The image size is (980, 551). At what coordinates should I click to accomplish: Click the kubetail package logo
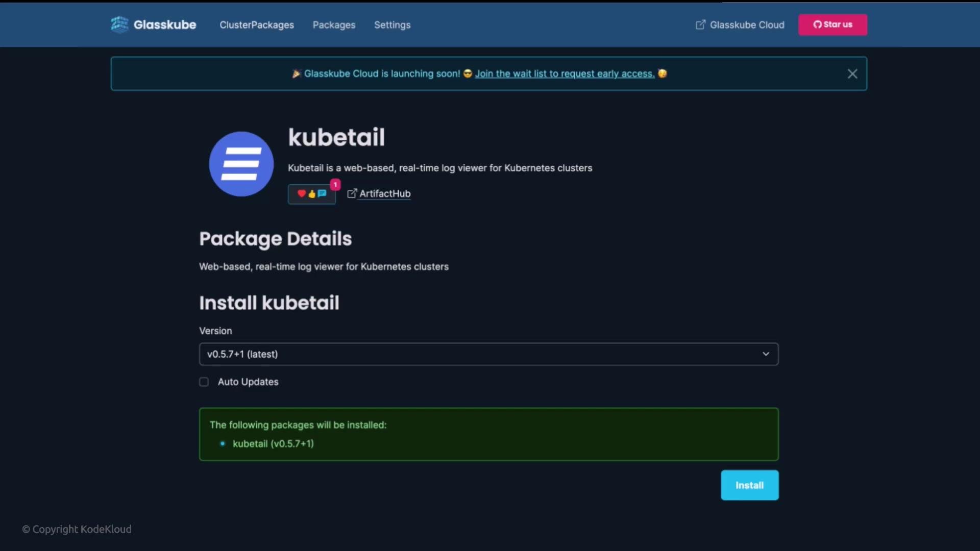click(241, 164)
